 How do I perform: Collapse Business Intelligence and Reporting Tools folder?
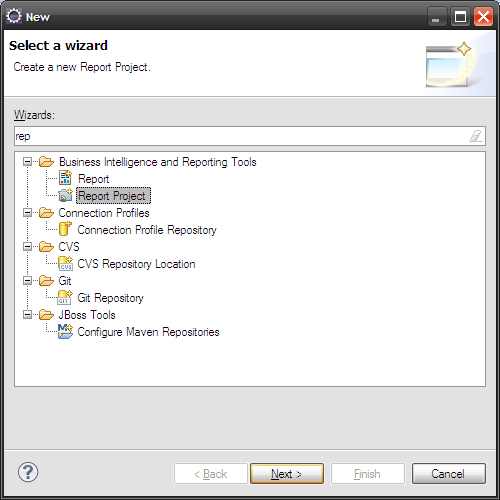point(27,162)
